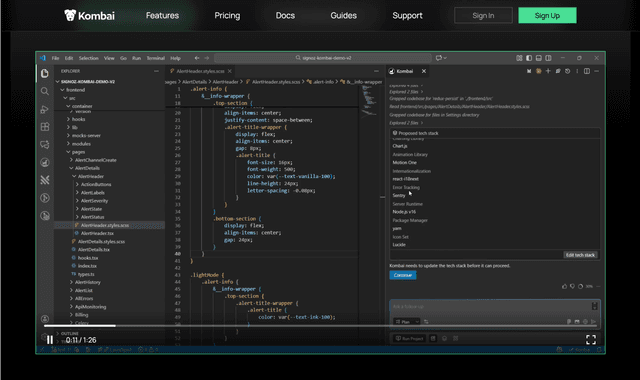Open the Plan mode dropdown
The width and height of the screenshot is (640, 380).
(x=407, y=322)
